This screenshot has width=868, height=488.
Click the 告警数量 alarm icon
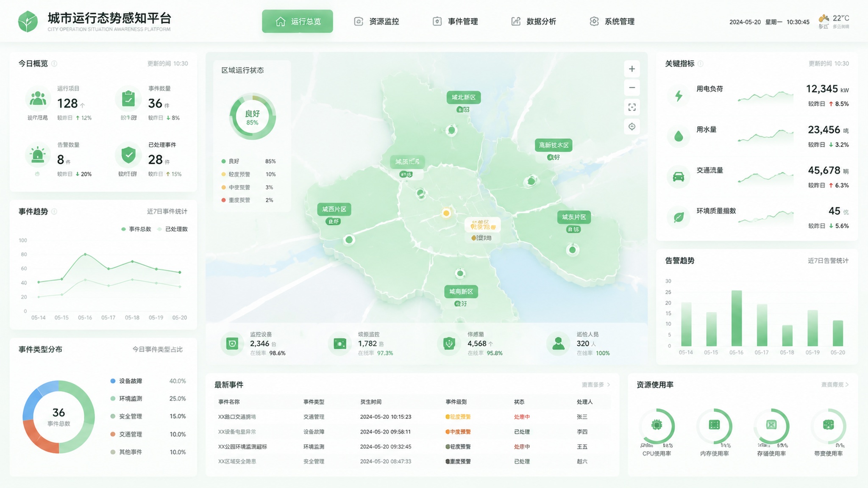coord(38,155)
